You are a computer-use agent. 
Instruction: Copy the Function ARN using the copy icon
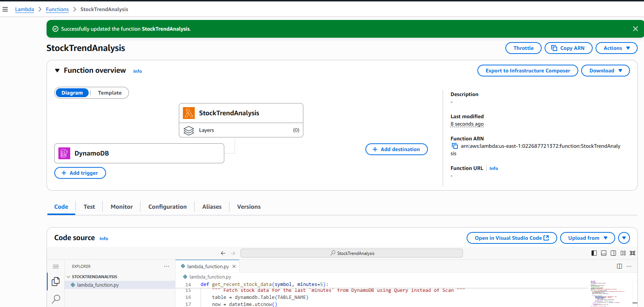click(455, 146)
